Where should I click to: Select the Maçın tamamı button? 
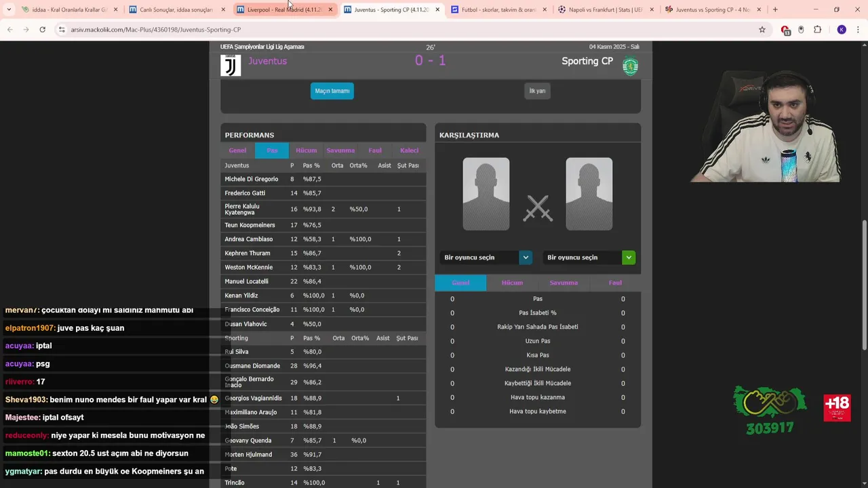click(x=332, y=91)
